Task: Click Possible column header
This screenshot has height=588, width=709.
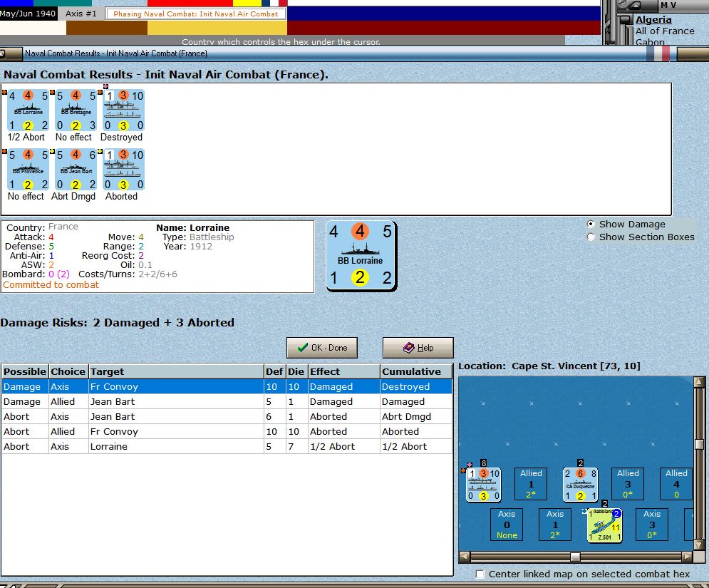Action: point(25,371)
